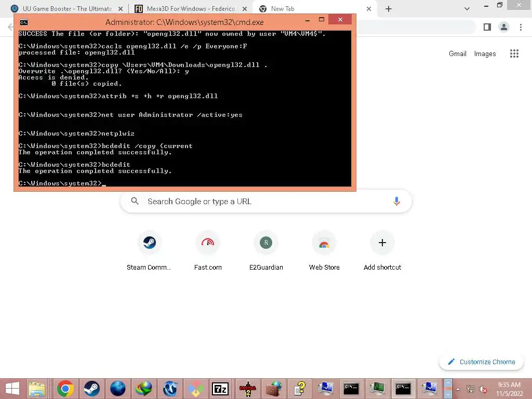The width and height of the screenshot is (532, 399).
Task: Click the Customize Chrome button
Action: 481,362
